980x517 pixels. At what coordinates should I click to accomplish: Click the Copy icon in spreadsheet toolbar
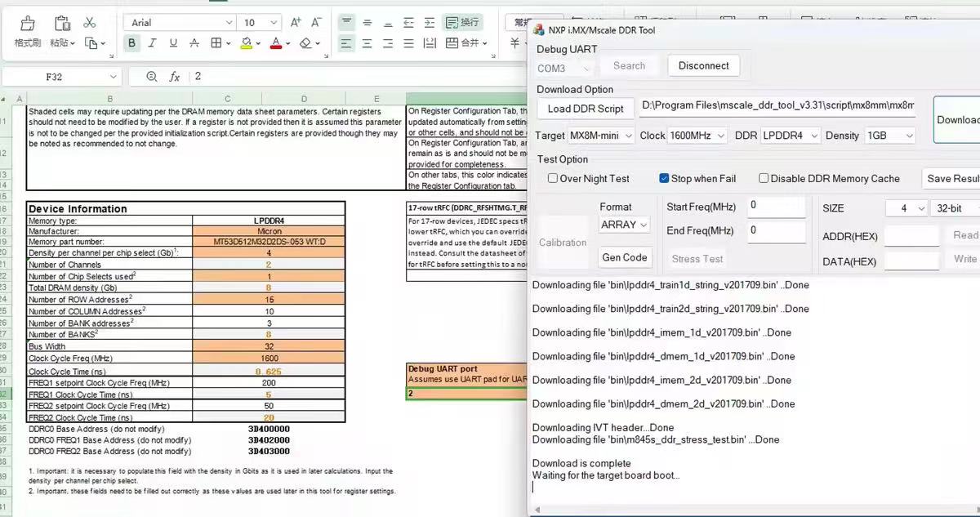click(x=91, y=43)
